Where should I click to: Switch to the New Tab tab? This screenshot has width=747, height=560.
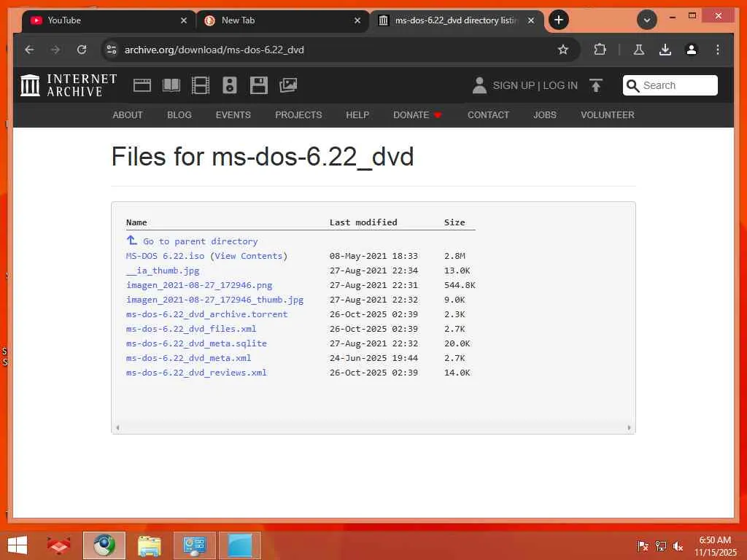(282, 20)
